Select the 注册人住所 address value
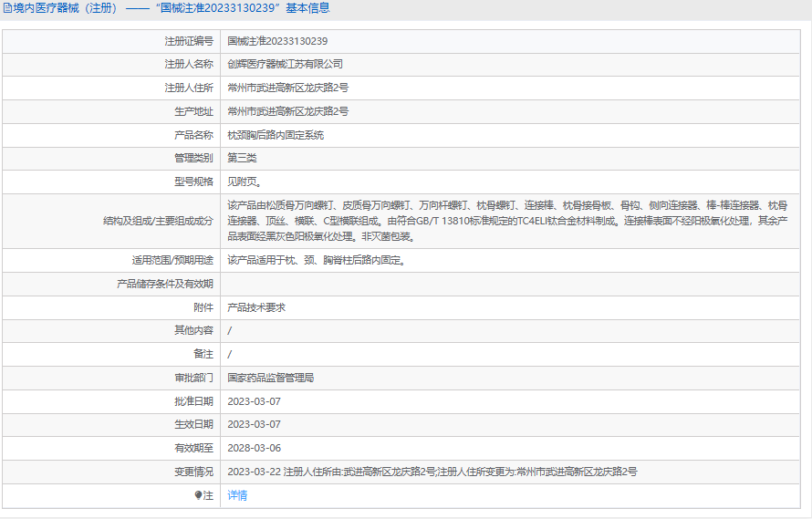Viewport: 812px width, 519px height. pyautogui.click(x=288, y=88)
